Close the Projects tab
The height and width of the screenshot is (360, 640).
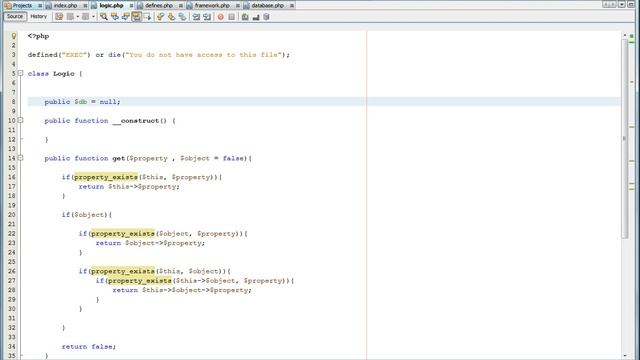40,6
